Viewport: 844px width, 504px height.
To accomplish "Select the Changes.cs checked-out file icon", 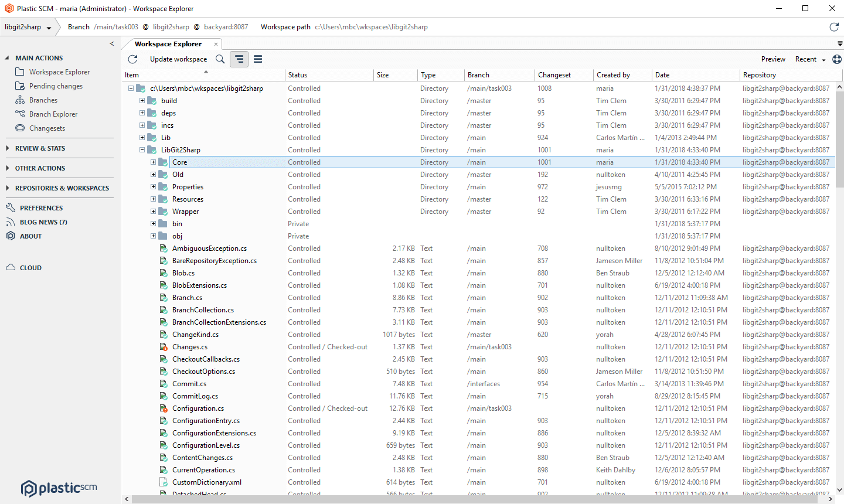I will tap(164, 347).
